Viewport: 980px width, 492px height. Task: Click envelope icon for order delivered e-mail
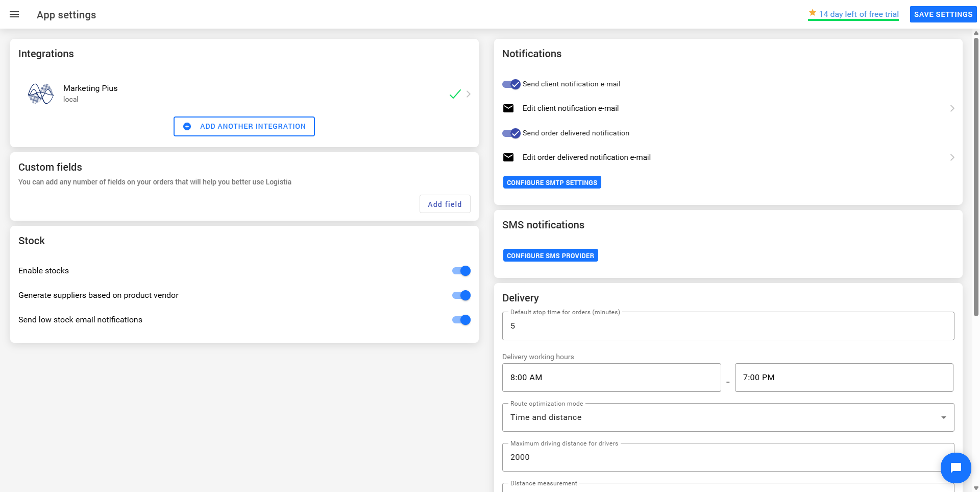pos(508,157)
